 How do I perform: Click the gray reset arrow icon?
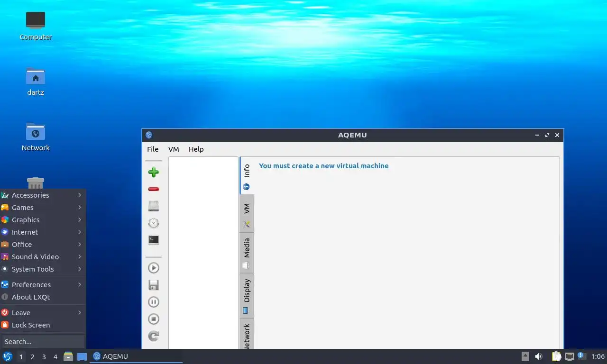[x=153, y=336]
